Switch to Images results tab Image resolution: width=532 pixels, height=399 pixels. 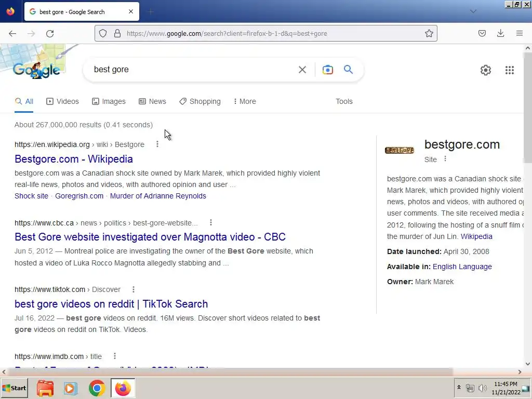(109, 101)
